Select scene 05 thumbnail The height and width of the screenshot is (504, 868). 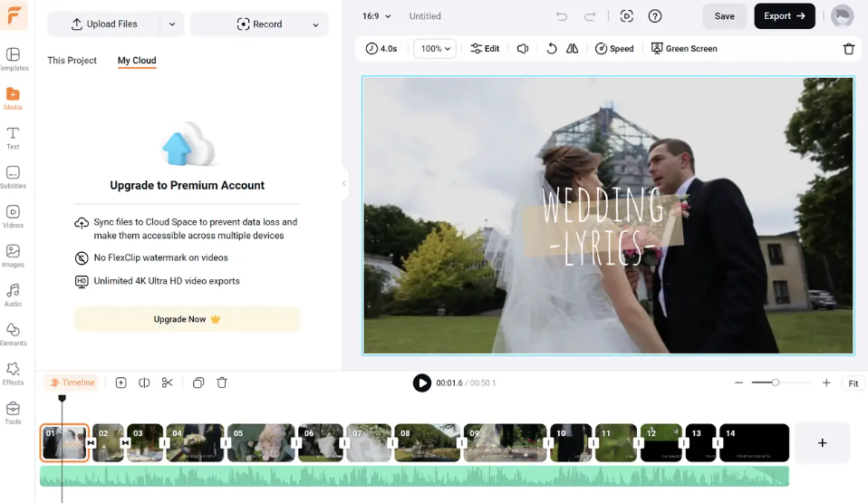[x=261, y=442]
